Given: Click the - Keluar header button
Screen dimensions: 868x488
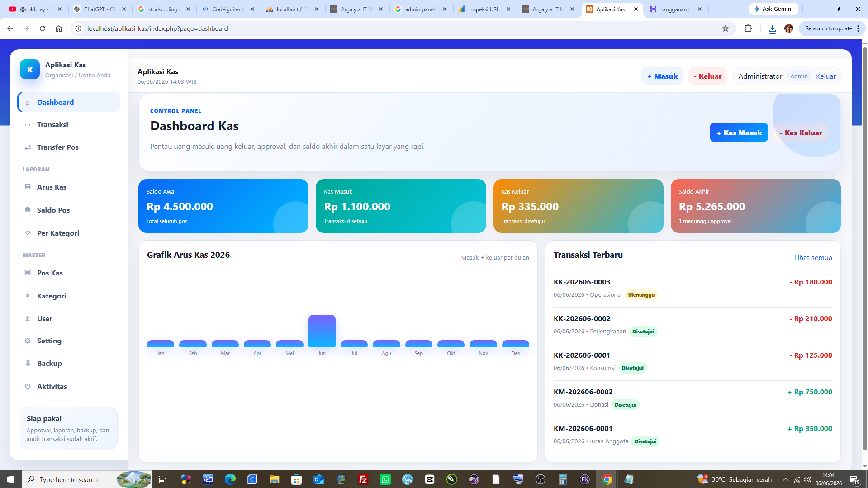Looking at the screenshot, I should coord(708,76).
